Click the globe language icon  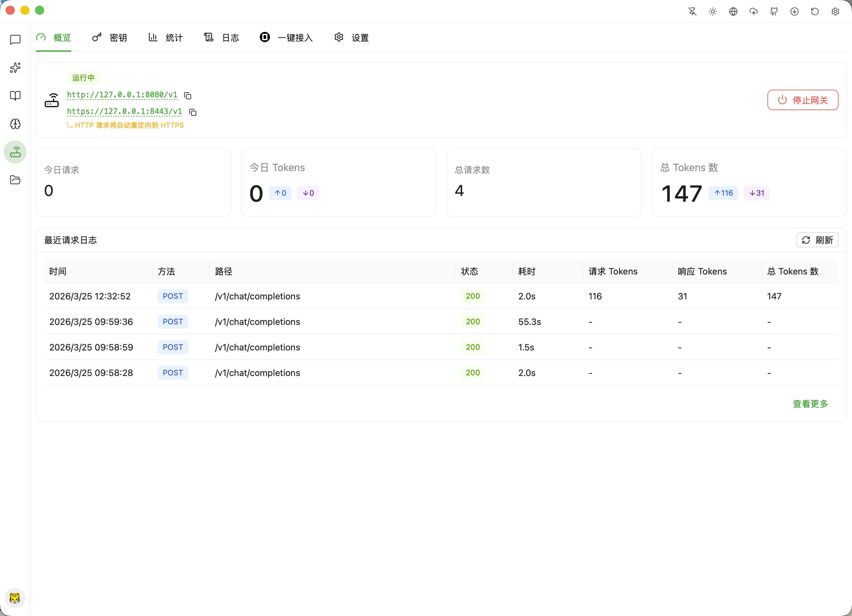(x=733, y=12)
